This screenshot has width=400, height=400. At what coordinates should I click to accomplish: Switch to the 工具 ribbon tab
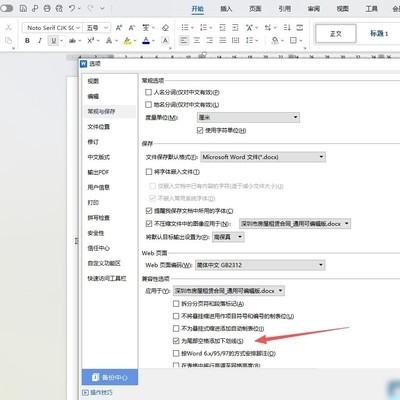(x=372, y=9)
